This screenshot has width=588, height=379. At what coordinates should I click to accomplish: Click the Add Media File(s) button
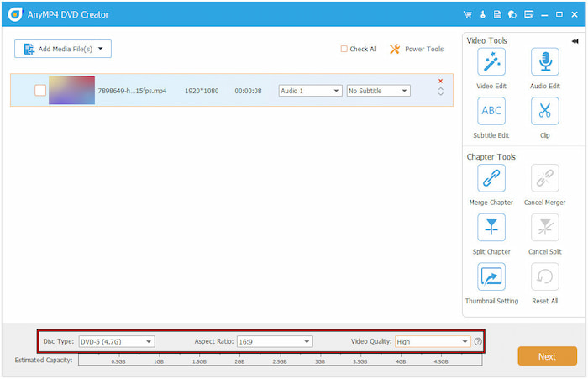(x=63, y=49)
